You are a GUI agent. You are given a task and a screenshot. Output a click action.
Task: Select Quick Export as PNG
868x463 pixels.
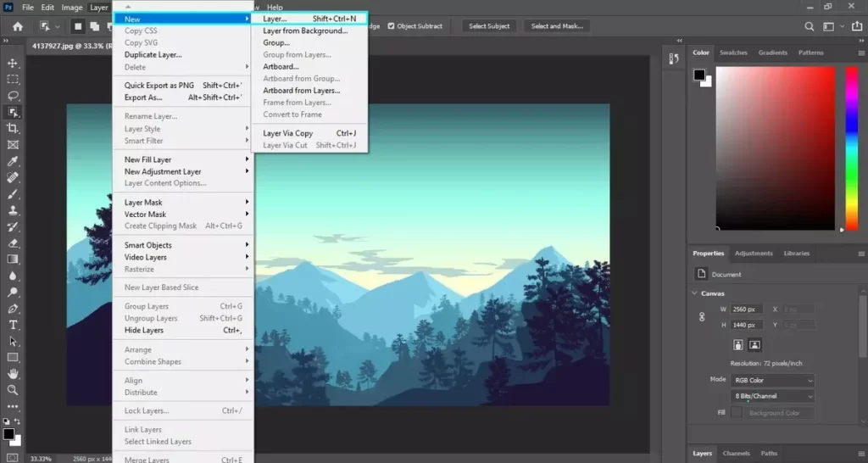tap(183, 86)
